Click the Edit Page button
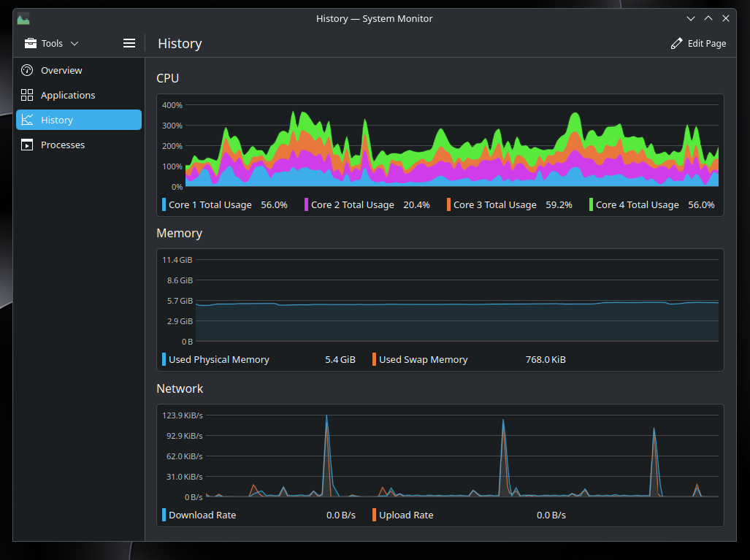Screen dimensions: 750x560 (698, 44)
